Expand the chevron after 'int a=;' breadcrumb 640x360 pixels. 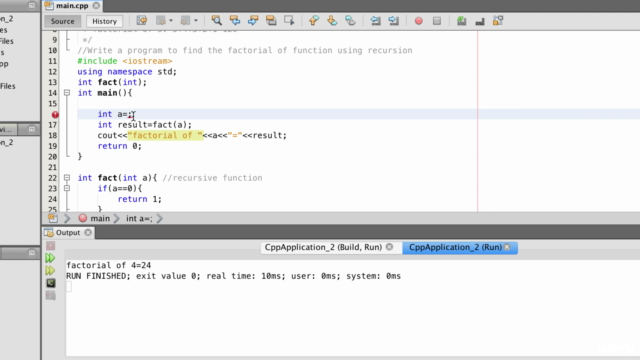[x=160, y=219]
